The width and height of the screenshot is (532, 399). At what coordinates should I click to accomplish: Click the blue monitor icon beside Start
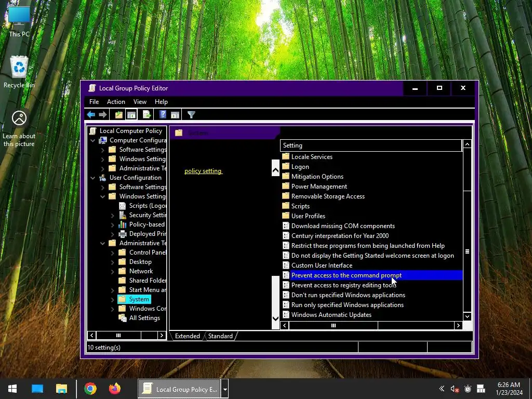point(37,389)
